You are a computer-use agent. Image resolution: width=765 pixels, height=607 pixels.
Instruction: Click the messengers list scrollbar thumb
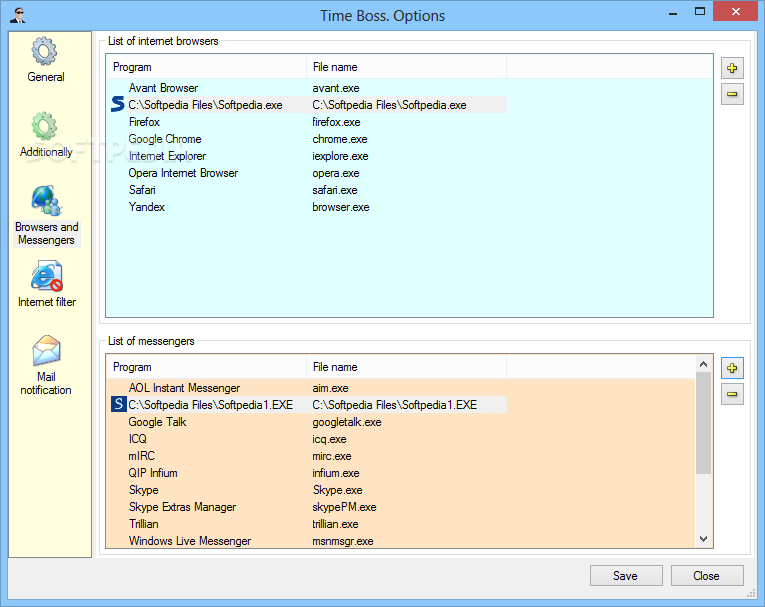tap(703, 423)
